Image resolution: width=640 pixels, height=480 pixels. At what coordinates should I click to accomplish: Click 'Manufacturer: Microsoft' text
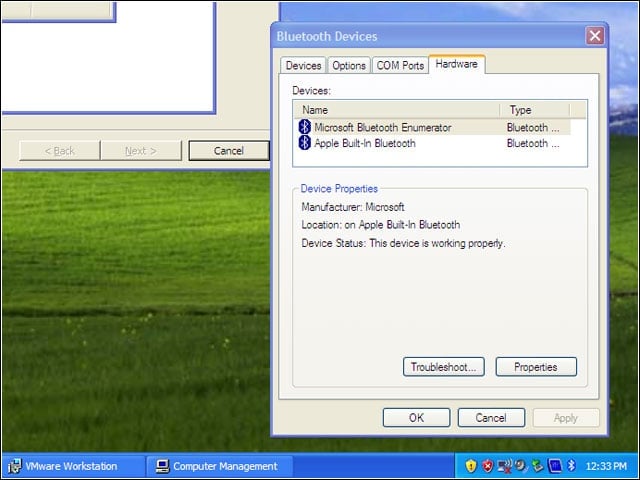[353, 207]
